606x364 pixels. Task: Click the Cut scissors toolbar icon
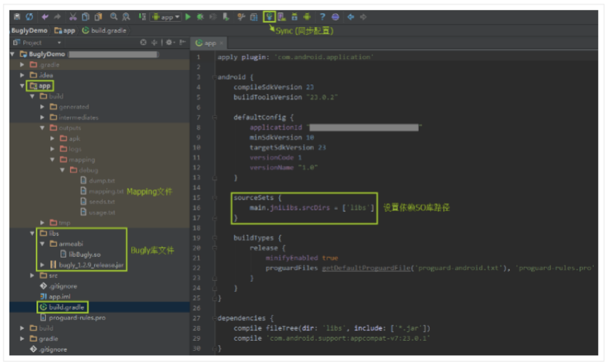[73, 16]
